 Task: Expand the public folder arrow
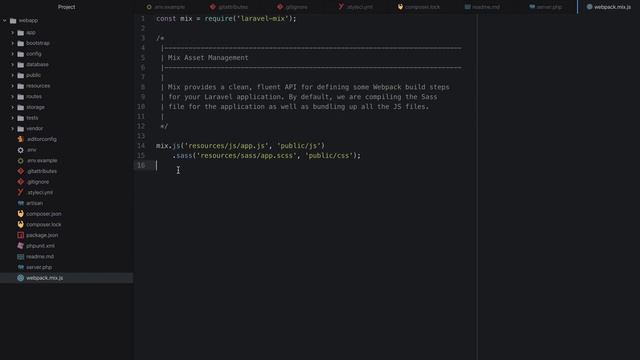tap(12, 75)
